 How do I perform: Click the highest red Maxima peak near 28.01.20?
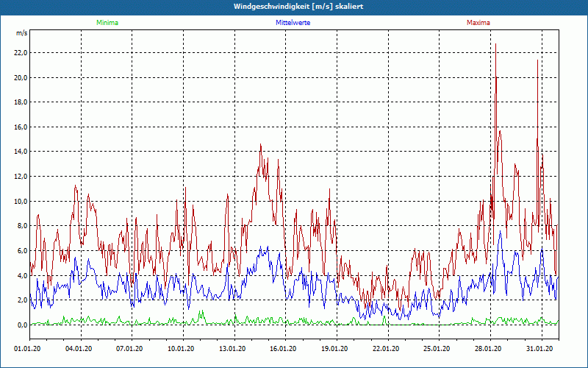(x=495, y=44)
